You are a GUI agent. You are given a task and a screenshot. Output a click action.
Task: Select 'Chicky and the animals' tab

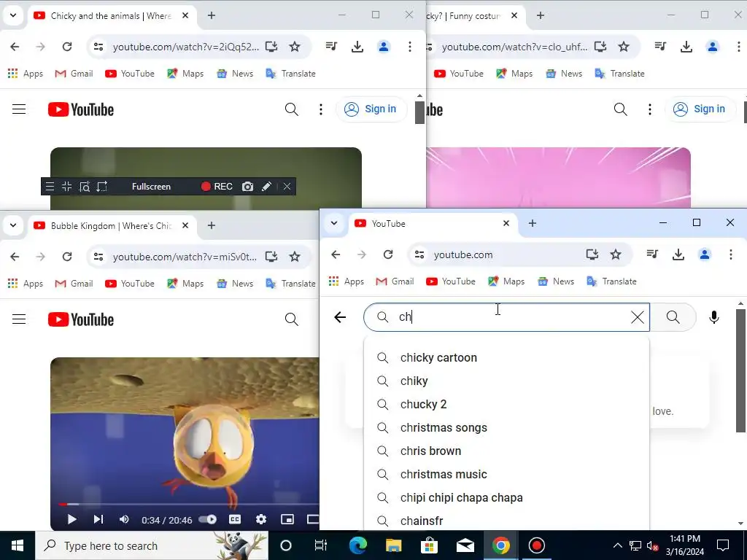(112, 16)
